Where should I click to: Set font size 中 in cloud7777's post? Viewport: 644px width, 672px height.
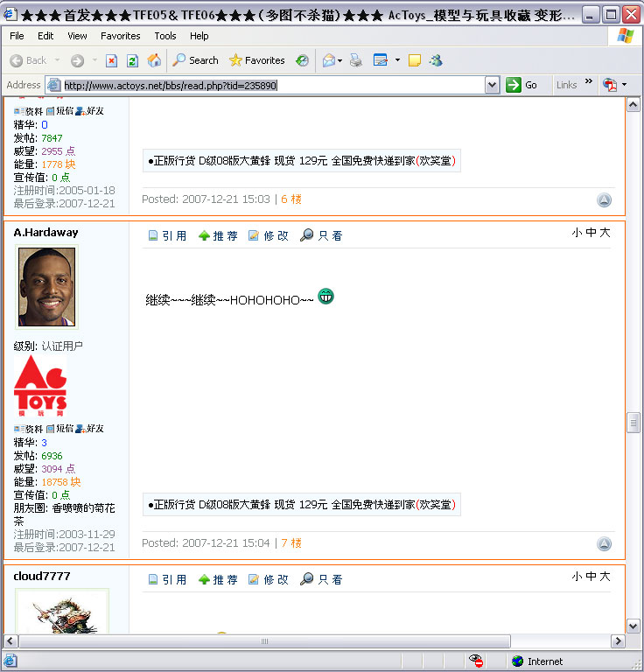tap(591, 576)
